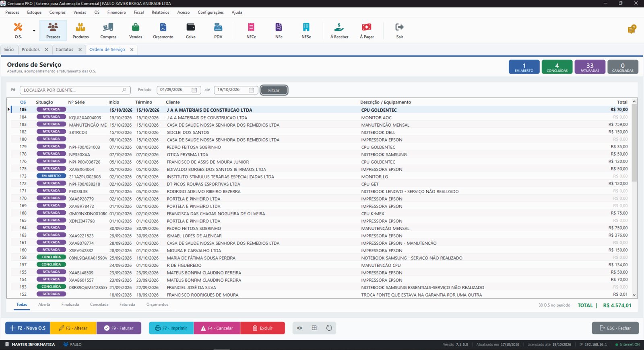The height and width of the screenshot is (350, 644).
Task: Open the notifications chat icon
Action: [x=632, y=29]
